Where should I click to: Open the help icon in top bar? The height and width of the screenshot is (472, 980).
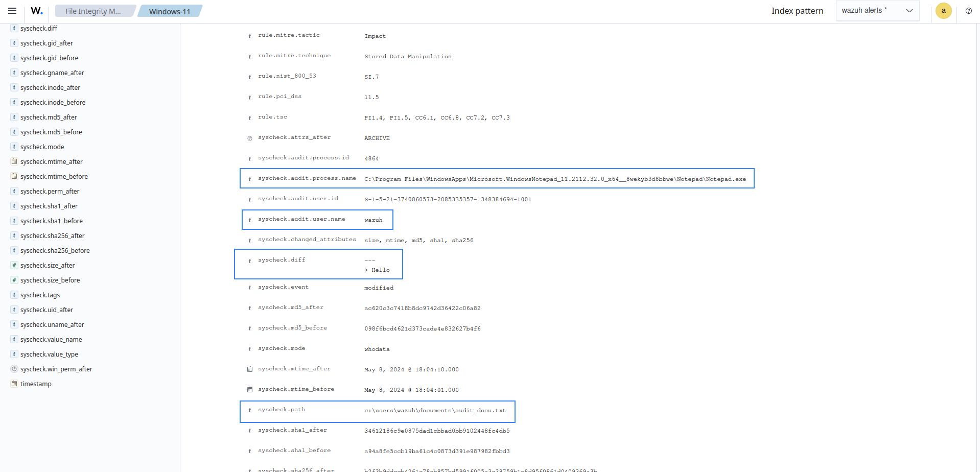tap(968, 11)
